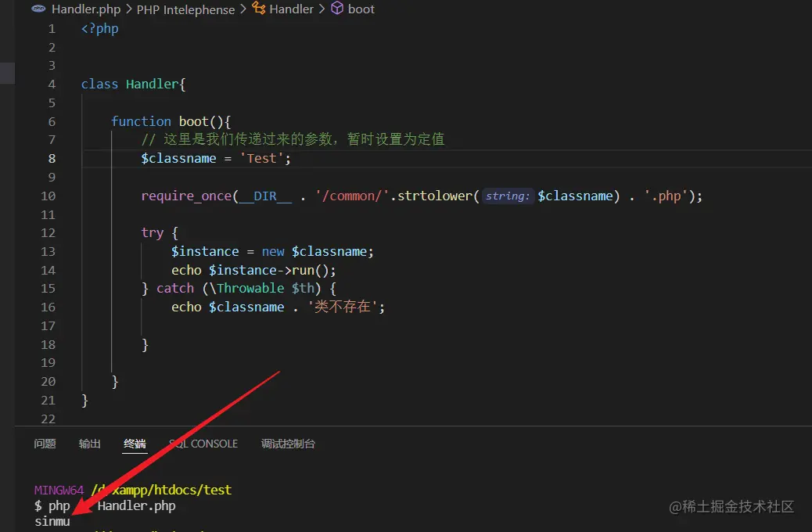Click the Handler class symbol icon

pos(258,8)
